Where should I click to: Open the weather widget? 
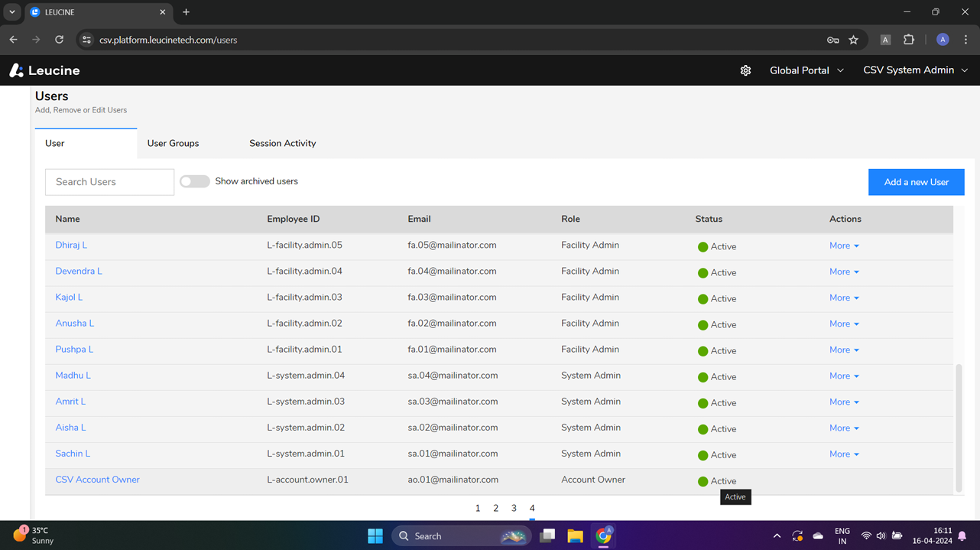coord(34,535)
